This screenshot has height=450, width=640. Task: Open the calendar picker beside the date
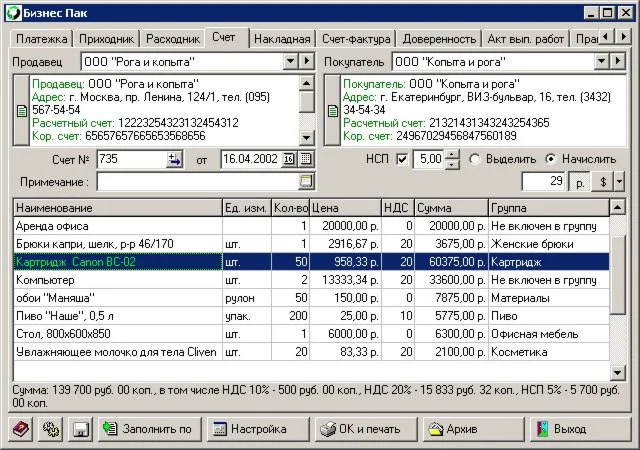306,159
